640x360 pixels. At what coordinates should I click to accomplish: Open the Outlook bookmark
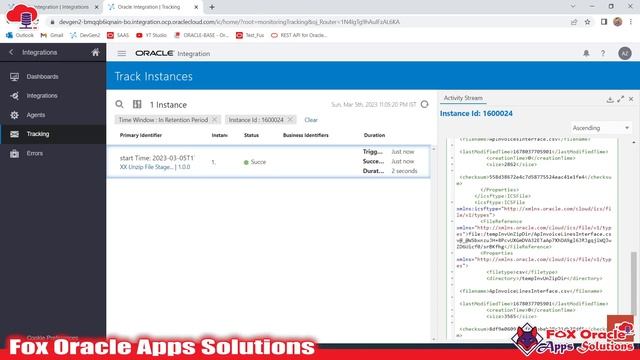(20, 36)
